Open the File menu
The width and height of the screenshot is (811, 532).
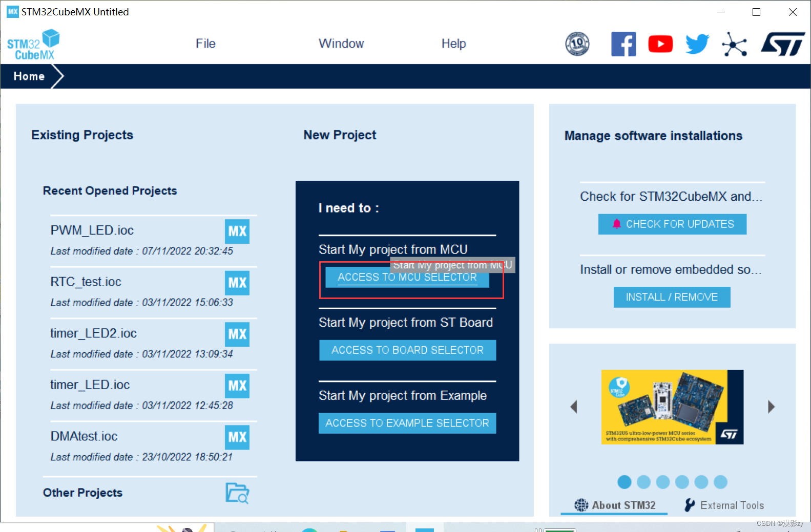point(205,44)
